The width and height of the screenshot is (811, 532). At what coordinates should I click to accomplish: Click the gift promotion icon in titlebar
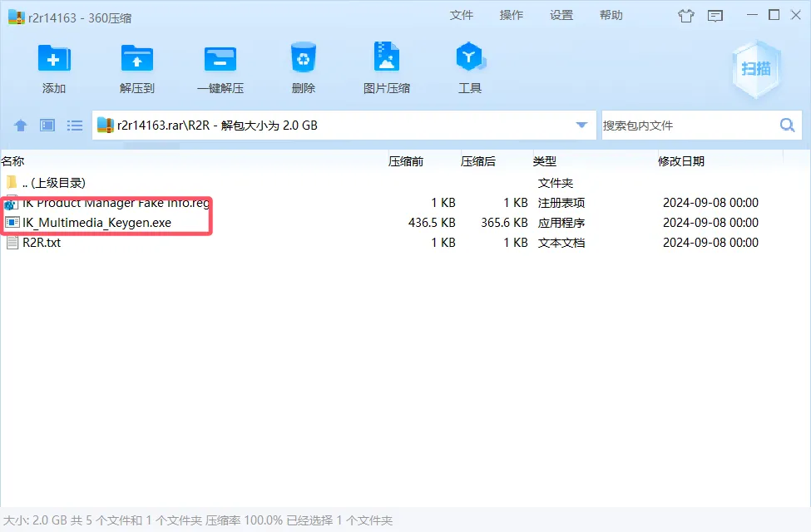pyautogui.click(x=685, y=16)
